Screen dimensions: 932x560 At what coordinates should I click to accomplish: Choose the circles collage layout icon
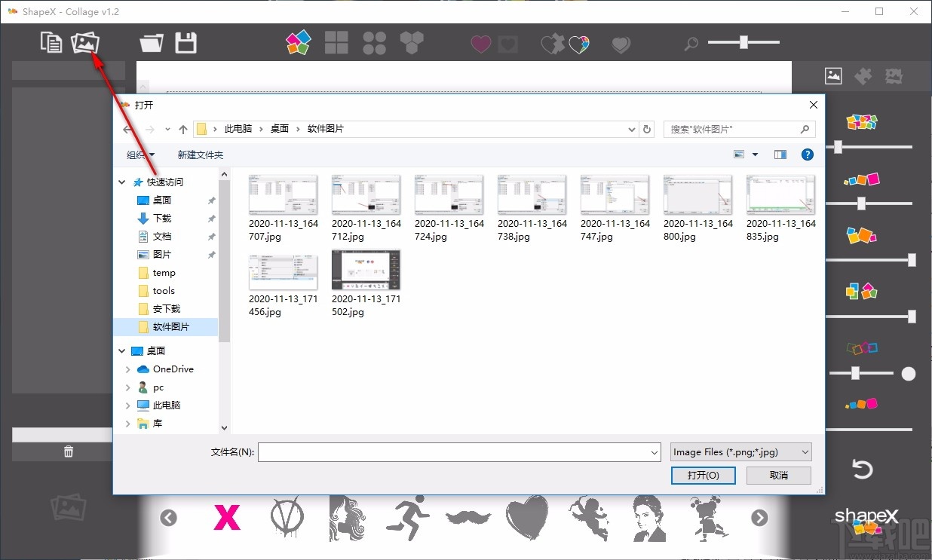375,43
